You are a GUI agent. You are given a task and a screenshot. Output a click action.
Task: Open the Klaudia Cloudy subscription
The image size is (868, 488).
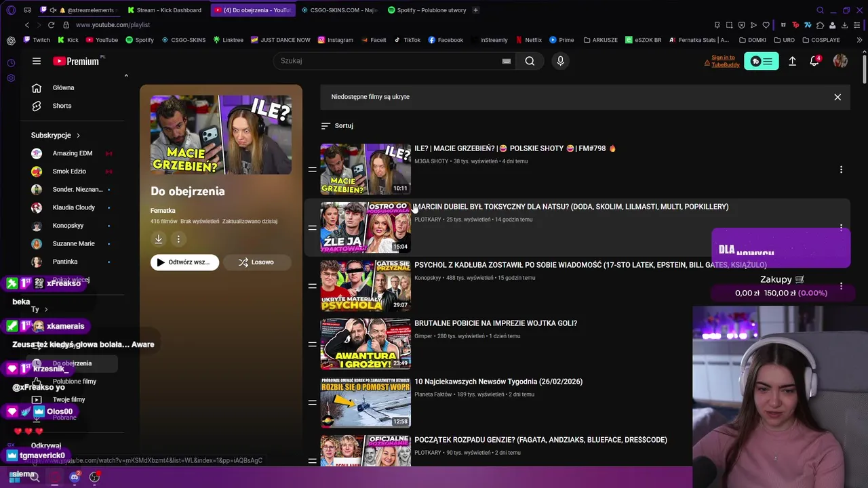point(73,207)
